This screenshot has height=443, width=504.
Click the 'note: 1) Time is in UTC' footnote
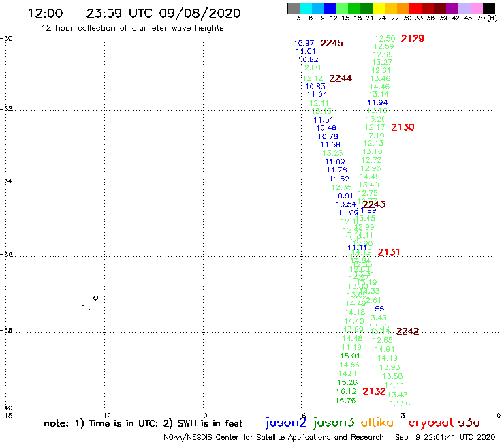(143, 423)
